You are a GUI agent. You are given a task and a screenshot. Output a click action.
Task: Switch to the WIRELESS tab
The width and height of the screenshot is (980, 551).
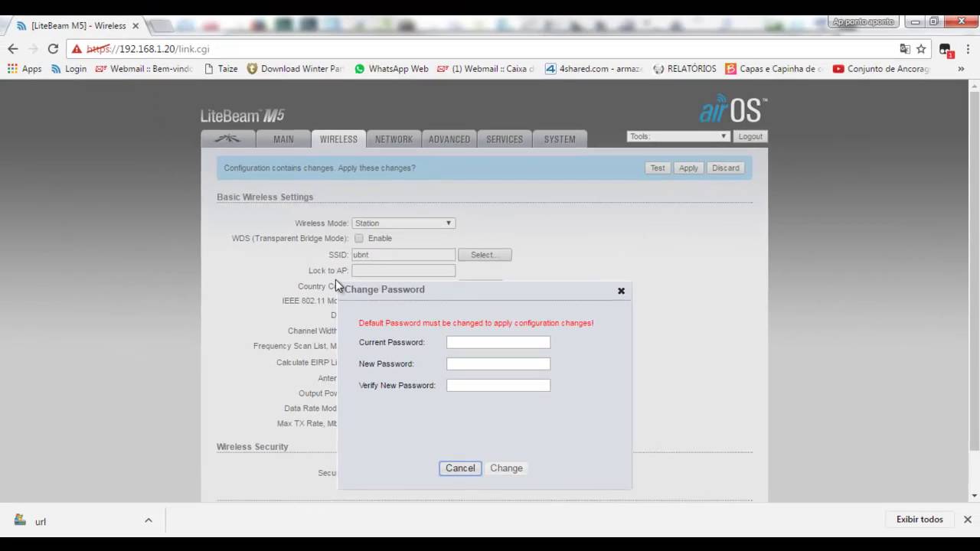click(x=338, y=139)
